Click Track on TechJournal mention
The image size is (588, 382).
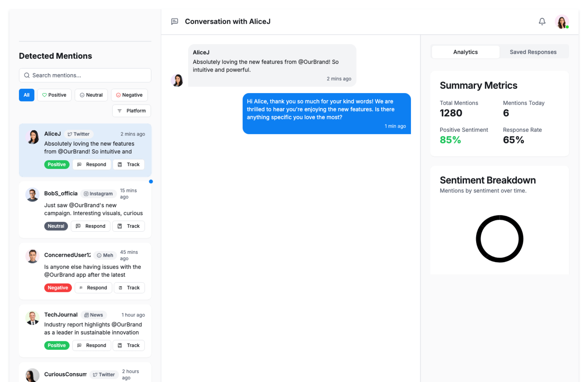coord(129,346)
